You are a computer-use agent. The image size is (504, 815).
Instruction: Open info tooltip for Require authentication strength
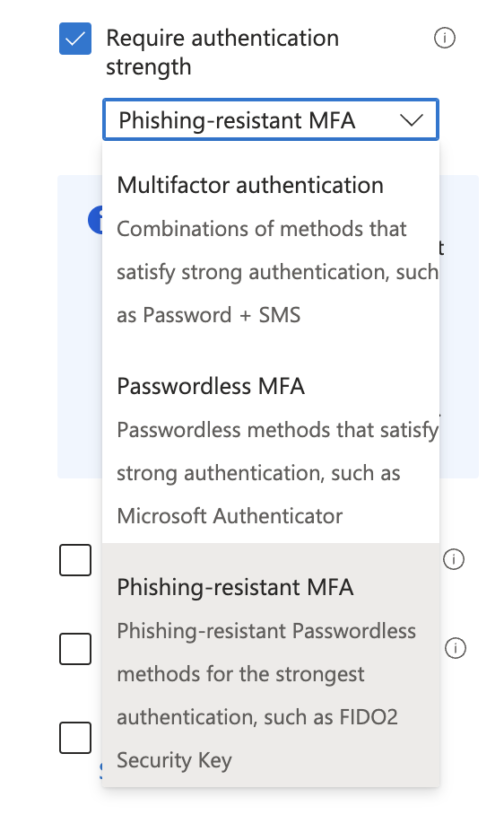pos(444,38)
